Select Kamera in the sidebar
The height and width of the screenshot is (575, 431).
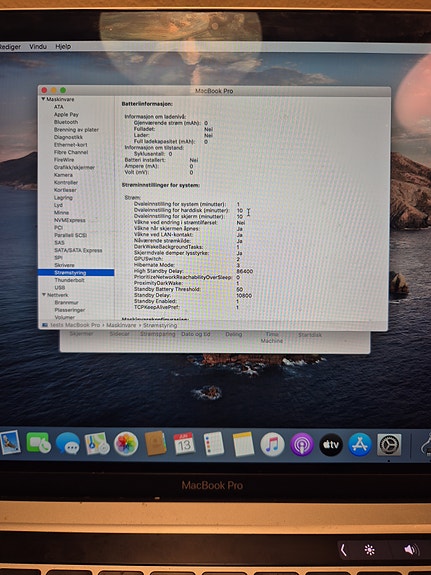click(63, 175)
